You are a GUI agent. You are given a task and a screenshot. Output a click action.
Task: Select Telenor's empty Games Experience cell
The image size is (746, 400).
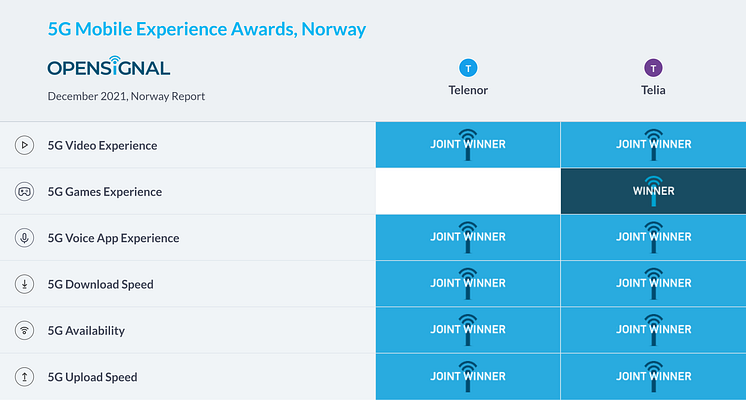point(468,191)
